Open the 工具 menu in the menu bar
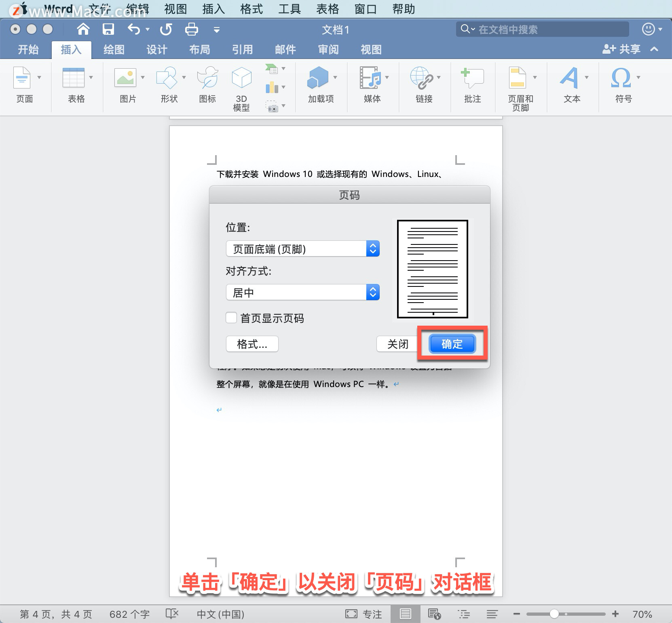This screenshot has height=623, width=672. 290,9
